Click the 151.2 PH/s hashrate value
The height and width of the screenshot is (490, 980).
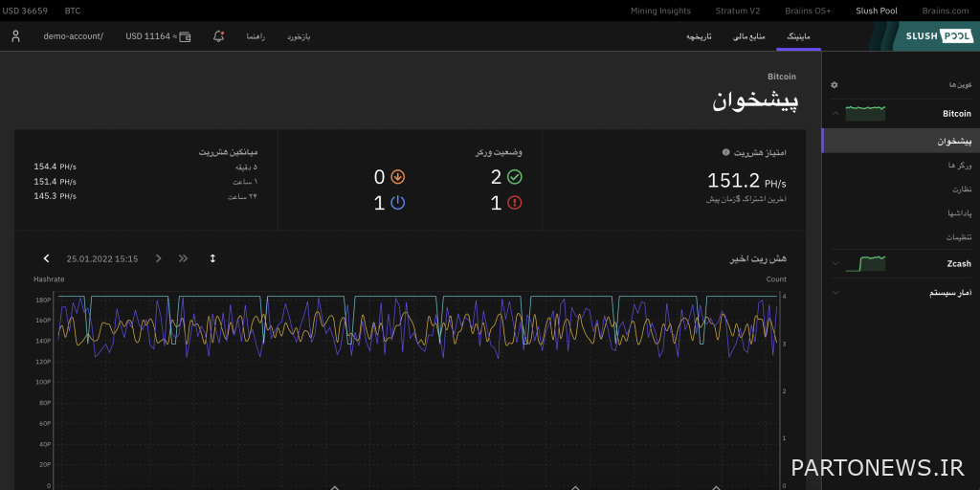pyautogui.click(x=746, y=181)
